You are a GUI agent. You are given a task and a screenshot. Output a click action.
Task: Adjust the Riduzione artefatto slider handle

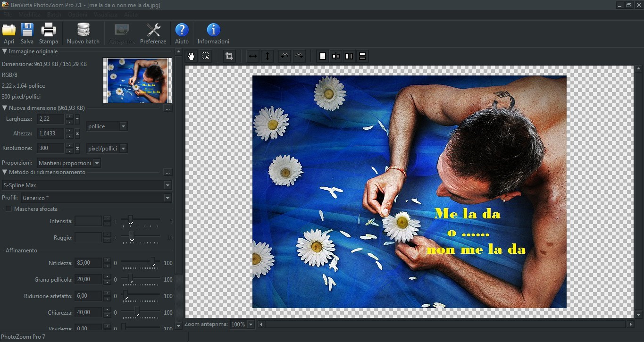(125, 296)
